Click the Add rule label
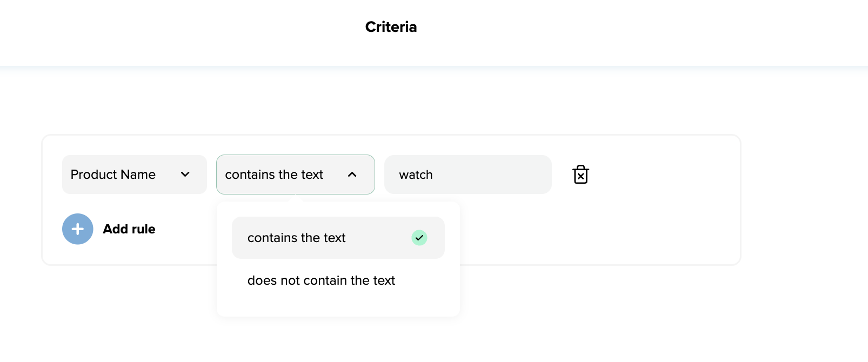 point(129,229)
